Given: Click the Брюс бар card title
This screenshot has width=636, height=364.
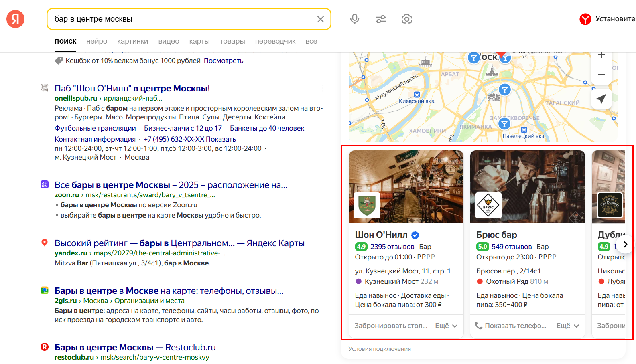Looking at the screenshot, I should 497,235.
